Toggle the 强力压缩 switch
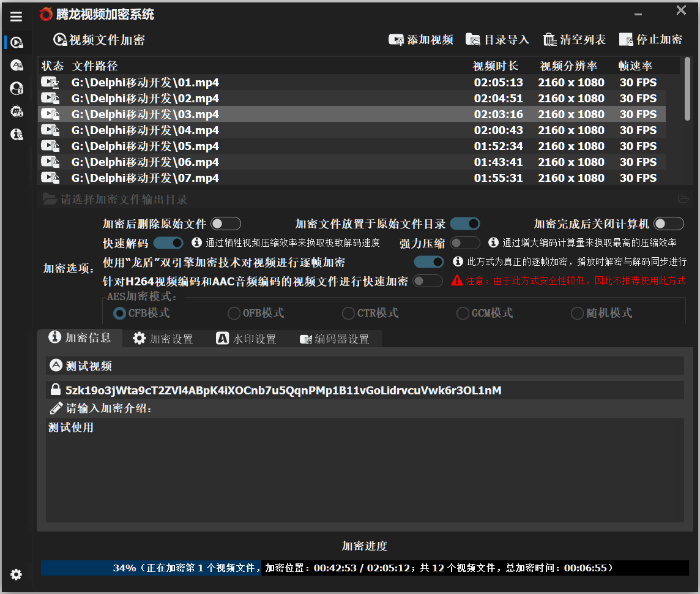 tap(465, 243)
